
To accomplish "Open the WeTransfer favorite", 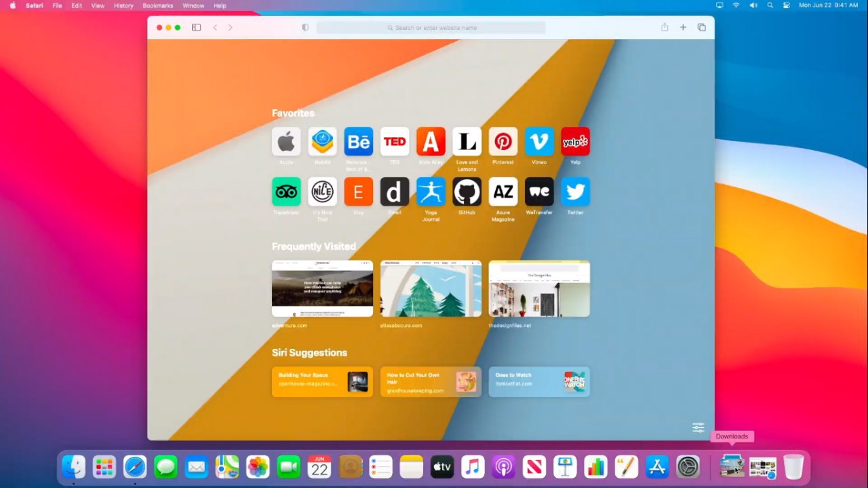I will [539, 191].
